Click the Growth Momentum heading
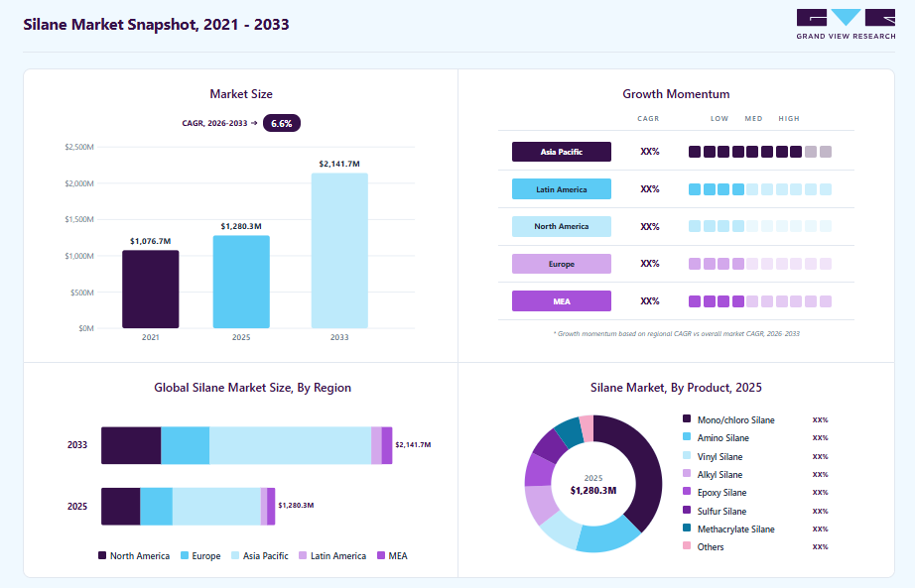 676,94
